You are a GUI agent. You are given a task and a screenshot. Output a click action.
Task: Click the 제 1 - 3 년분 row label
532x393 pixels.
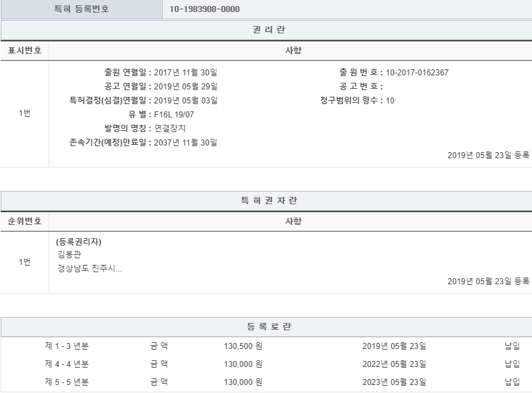pyautogui.click(x=67, y=346)
